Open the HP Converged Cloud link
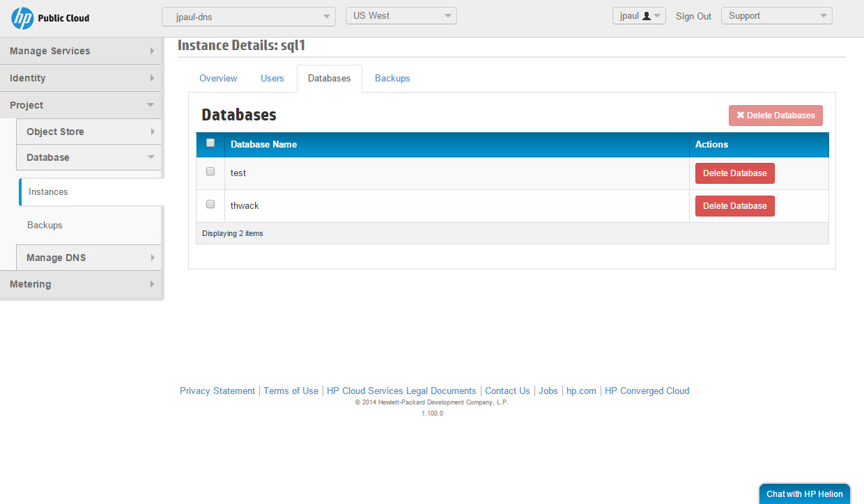This screenshot has height=504, width=864. pos(647,391)
